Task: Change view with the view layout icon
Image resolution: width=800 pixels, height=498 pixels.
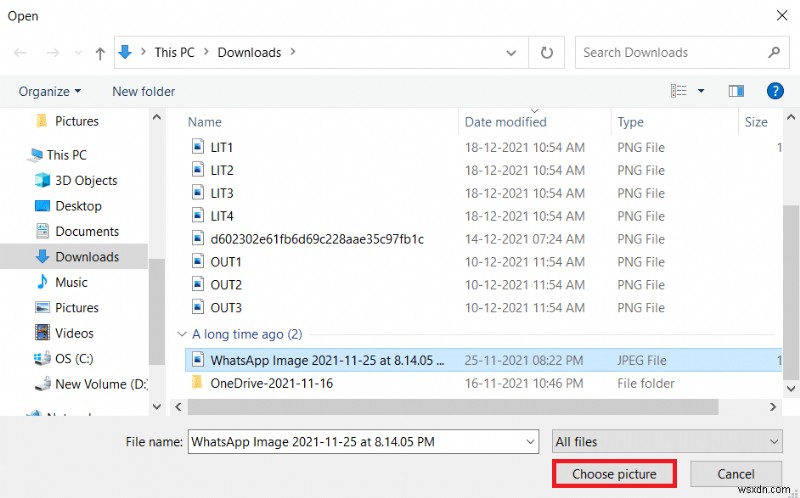Action: [x=679, y=91]
